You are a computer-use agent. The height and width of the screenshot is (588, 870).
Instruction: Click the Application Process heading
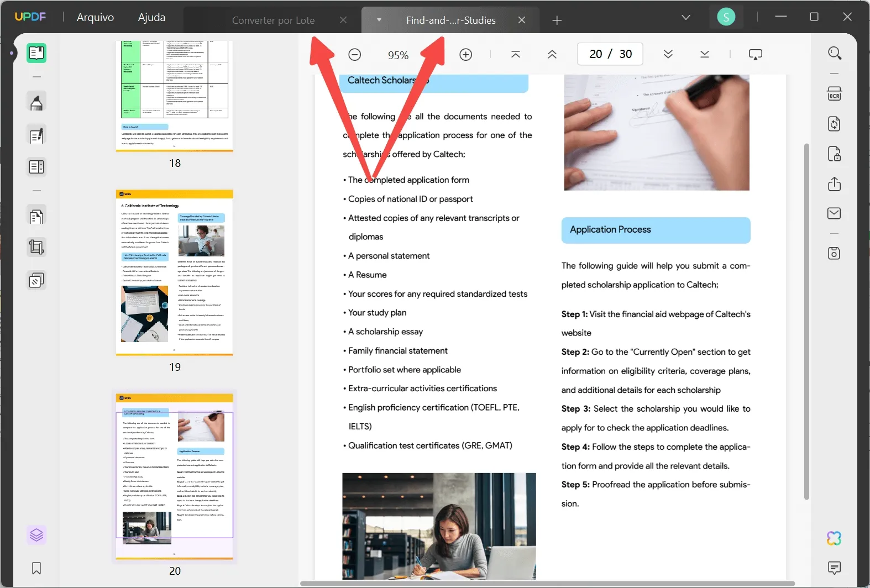[x=610, y=230]
